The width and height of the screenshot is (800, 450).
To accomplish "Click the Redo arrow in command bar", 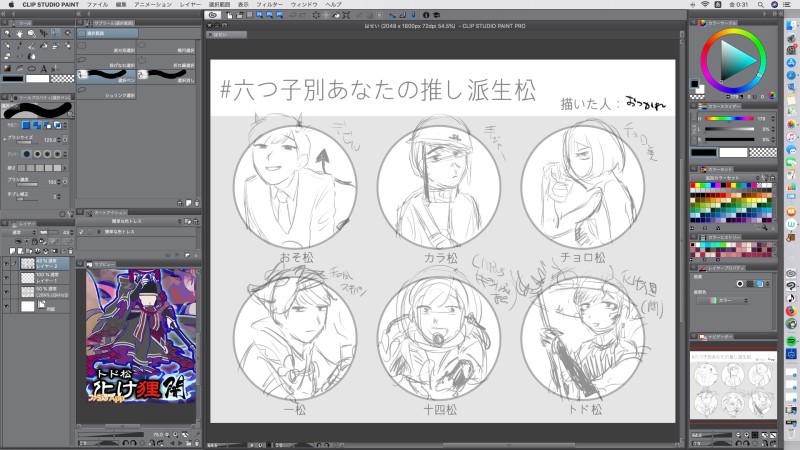I will pyautogui.click(x=303, y=15).
